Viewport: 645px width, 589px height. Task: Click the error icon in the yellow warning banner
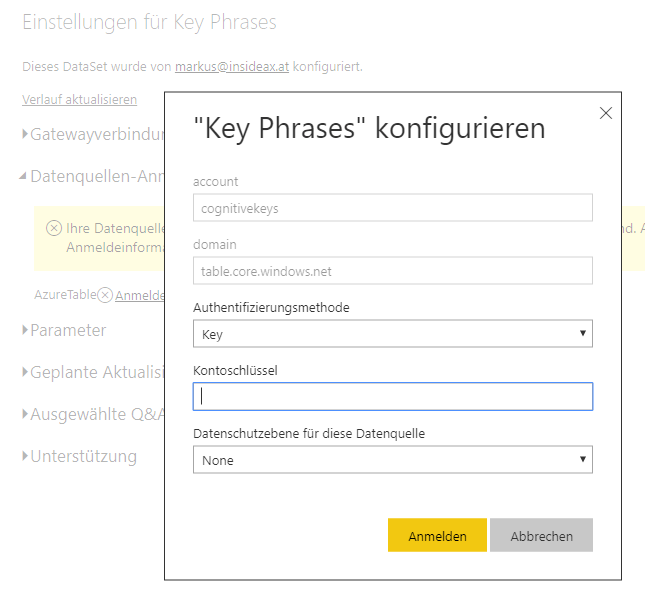pos(54,228)
